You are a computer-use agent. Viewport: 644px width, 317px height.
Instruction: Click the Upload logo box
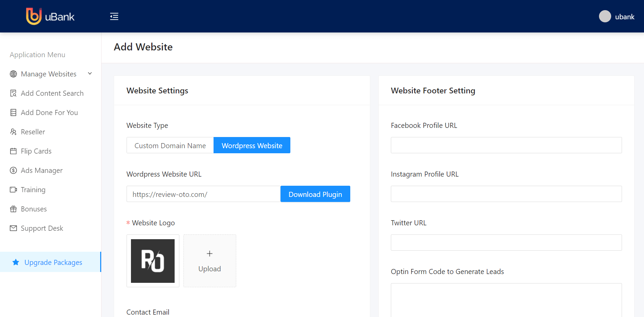(209, 261)
